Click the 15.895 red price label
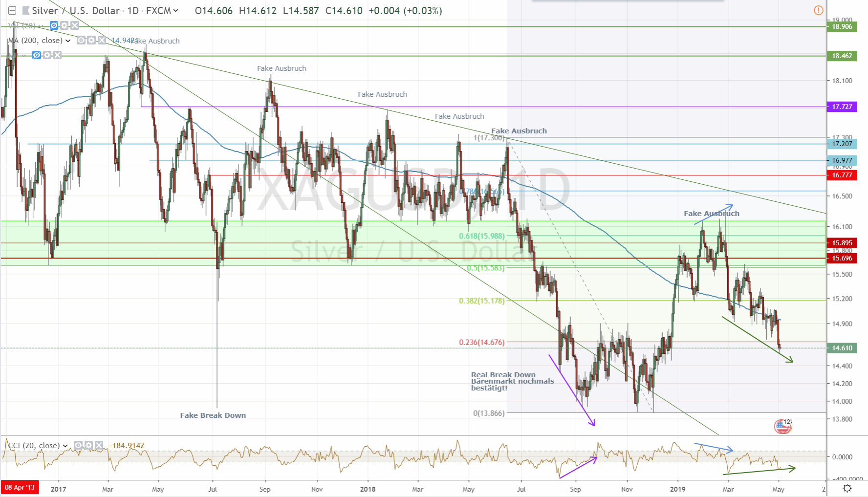The height and width of the screenshot is (497, 868). [842, 243]
